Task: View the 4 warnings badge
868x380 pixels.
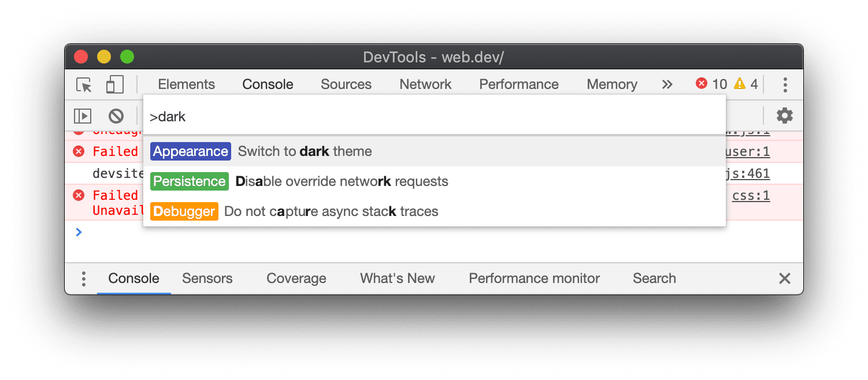Action: coord(745,84)
